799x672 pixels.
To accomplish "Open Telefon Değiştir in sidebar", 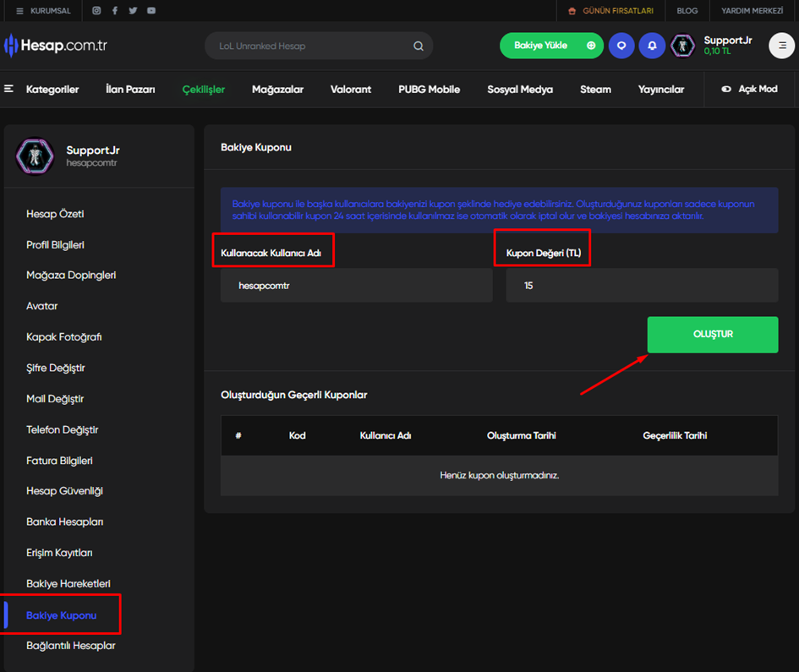I will click(63, 430).
